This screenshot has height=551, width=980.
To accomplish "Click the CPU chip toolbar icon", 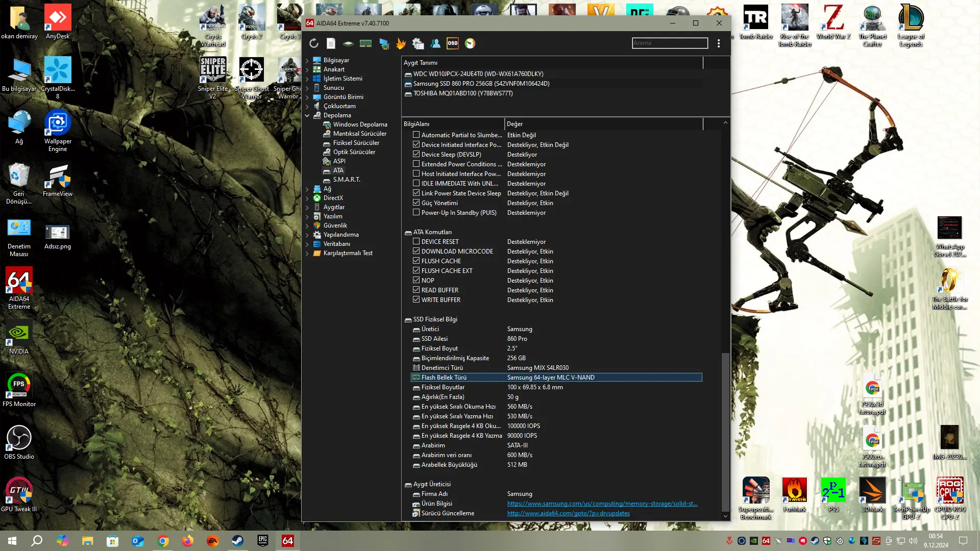I will (x=348, y=43).
